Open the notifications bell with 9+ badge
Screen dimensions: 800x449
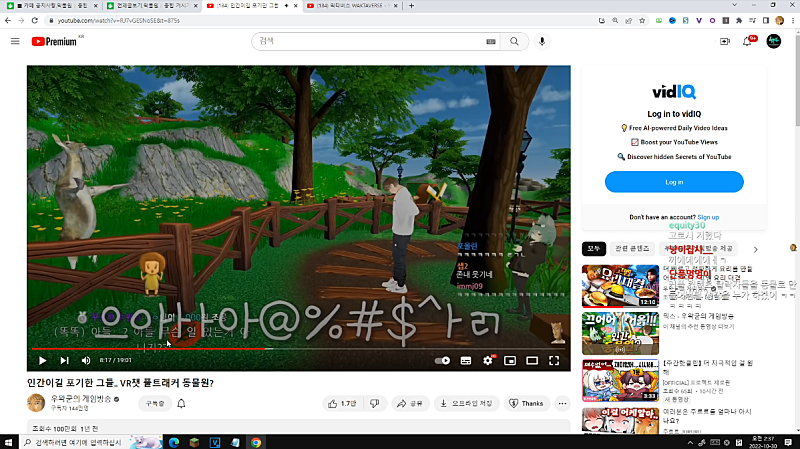tap(747, 41)
